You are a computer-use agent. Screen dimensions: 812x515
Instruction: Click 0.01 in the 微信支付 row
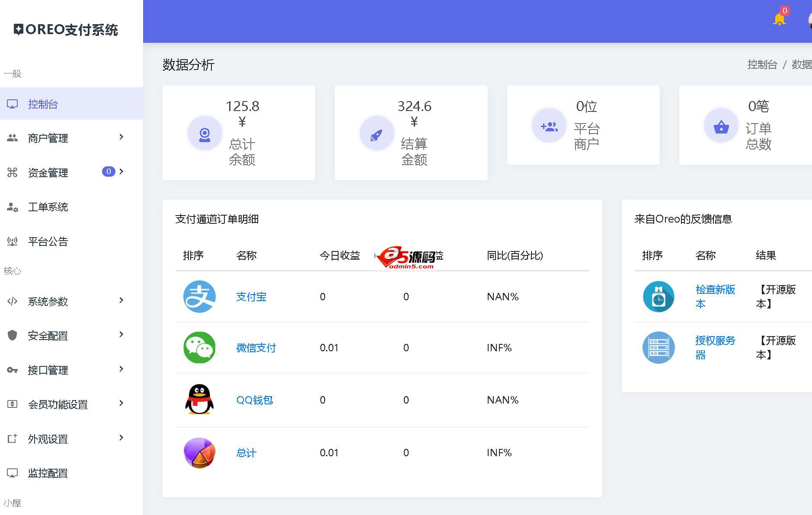point(329,348)
